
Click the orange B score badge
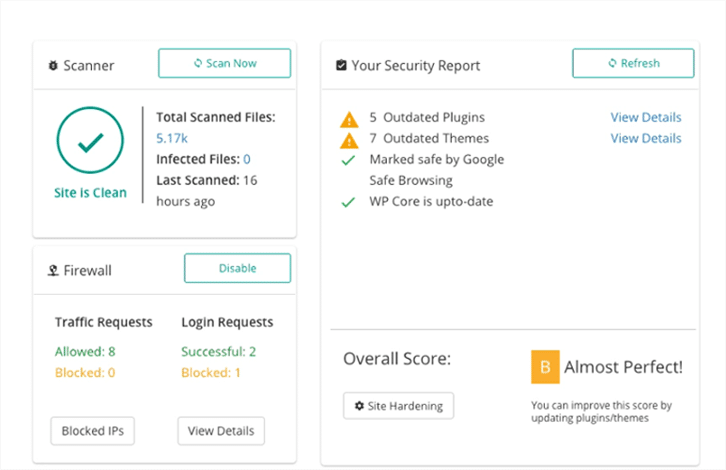coord(545,367)
